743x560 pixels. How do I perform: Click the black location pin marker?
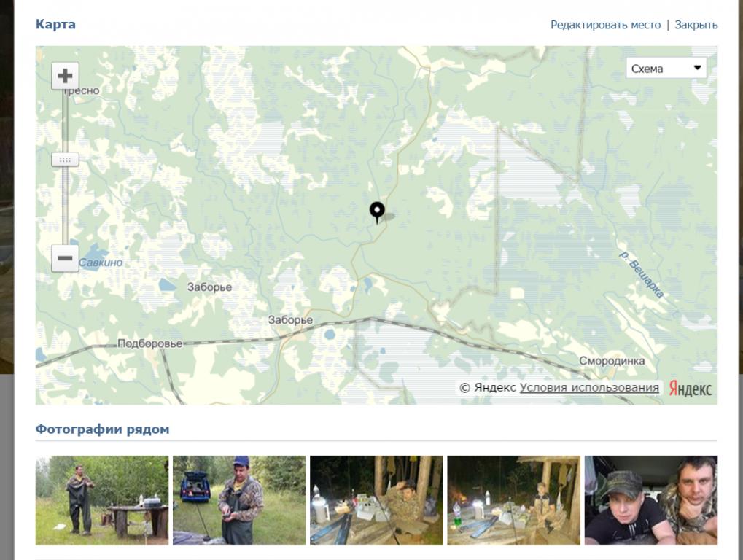tap(377, 212)
